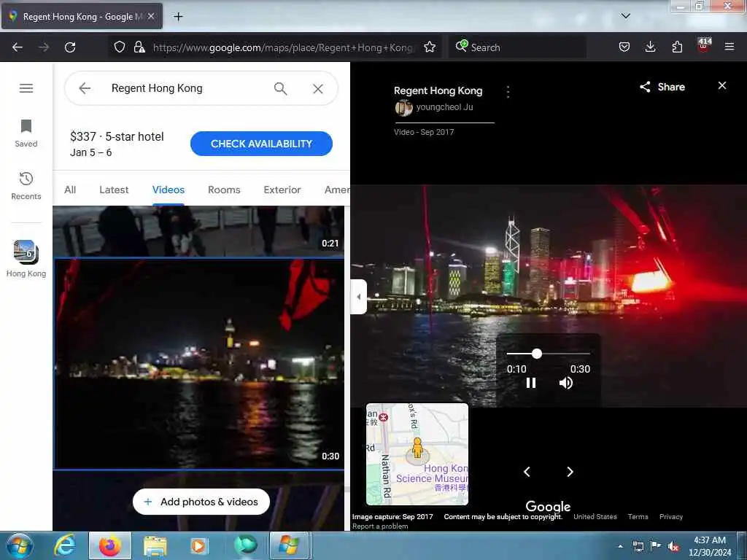747x560 pixels.
Task: Click the site security padlock icon
Action: [x=139, y=47]
